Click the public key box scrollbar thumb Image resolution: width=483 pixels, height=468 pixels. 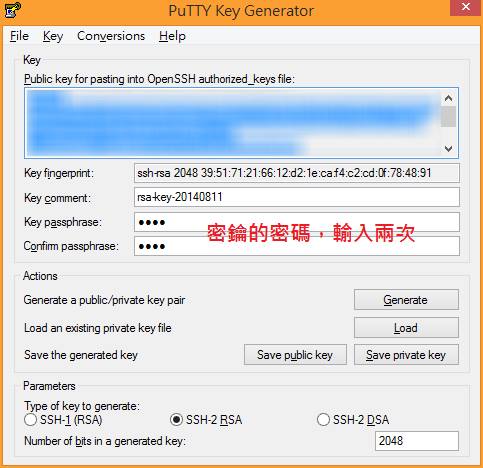(448, 116)
